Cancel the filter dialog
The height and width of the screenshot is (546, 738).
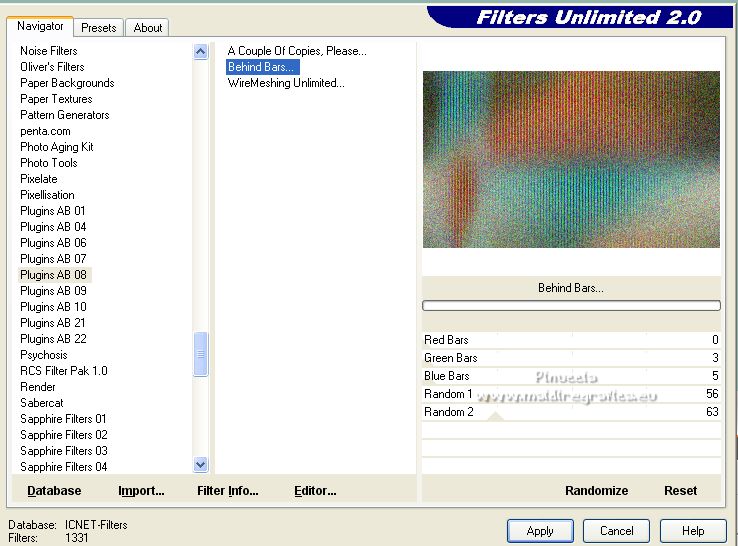pyautogui.click(x=617, y=531)
